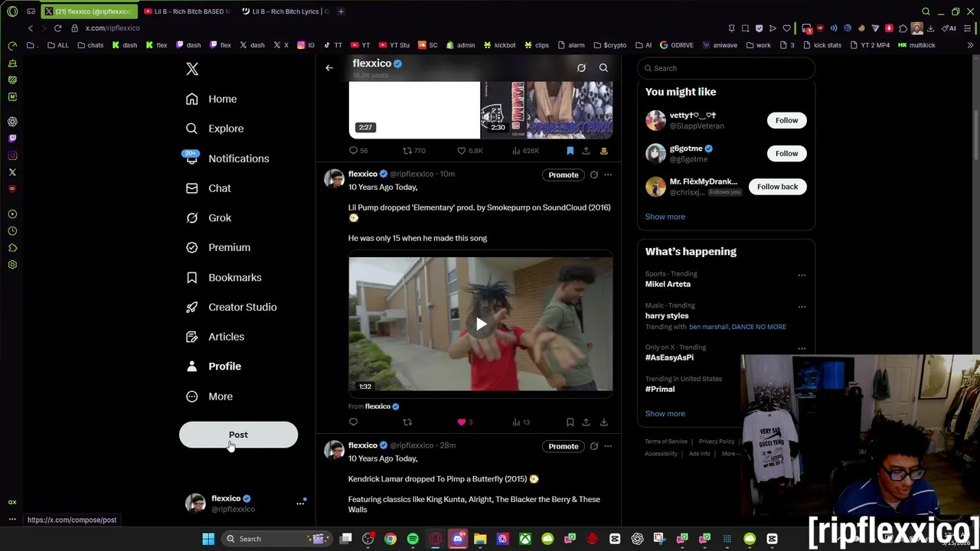This screenshot has height=551, width=980.
Task: Click the Grok icon in profile header
Action: coord(581,68)
